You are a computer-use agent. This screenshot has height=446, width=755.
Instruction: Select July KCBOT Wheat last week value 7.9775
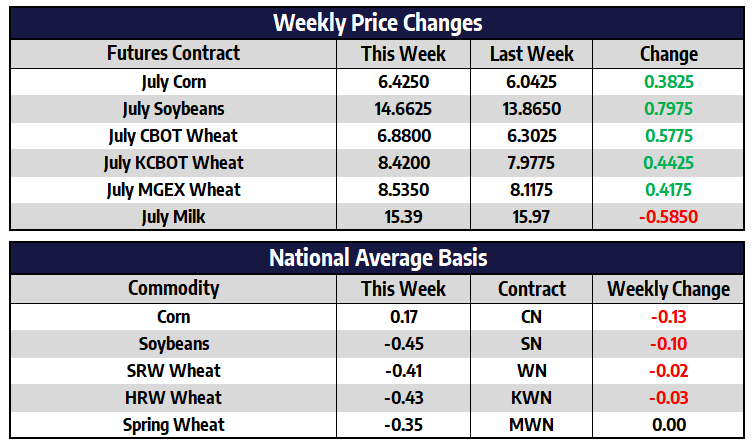(x=531, y=163)
